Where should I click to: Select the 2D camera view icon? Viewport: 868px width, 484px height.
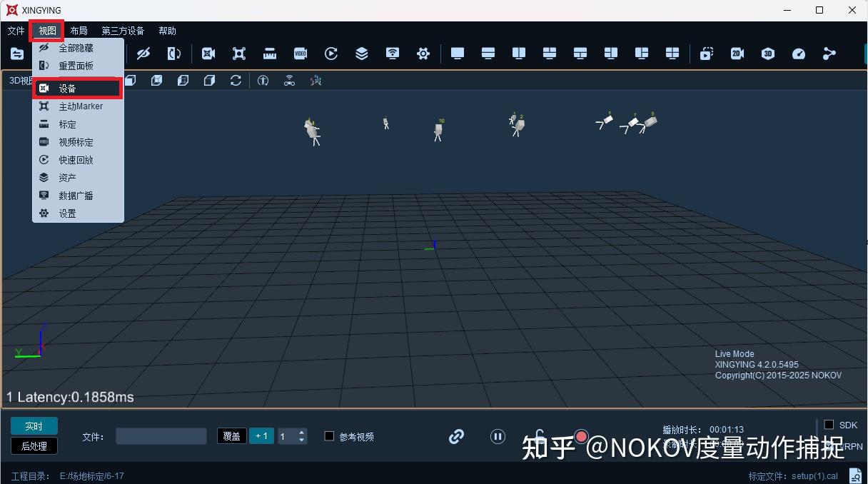coord(737,53)
